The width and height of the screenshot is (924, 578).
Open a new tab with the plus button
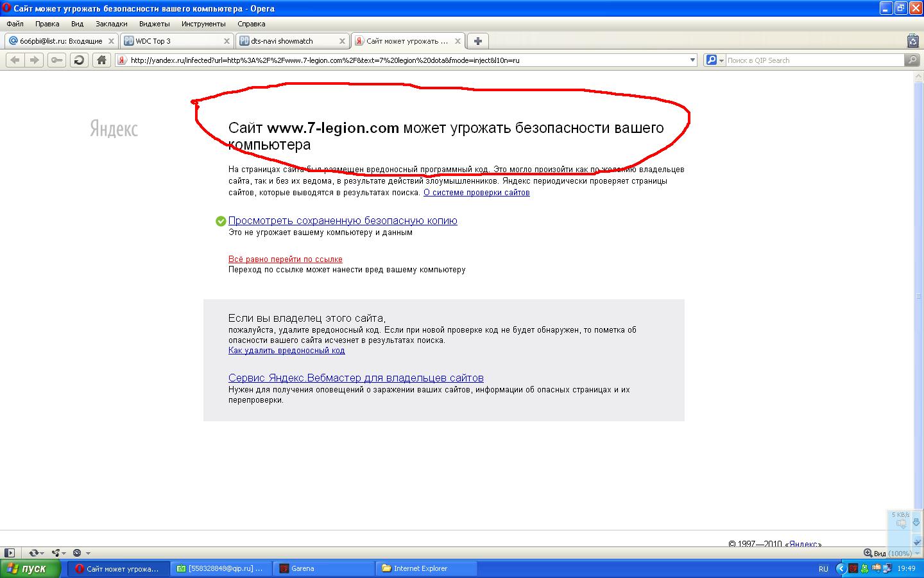(x=478, y=41)
